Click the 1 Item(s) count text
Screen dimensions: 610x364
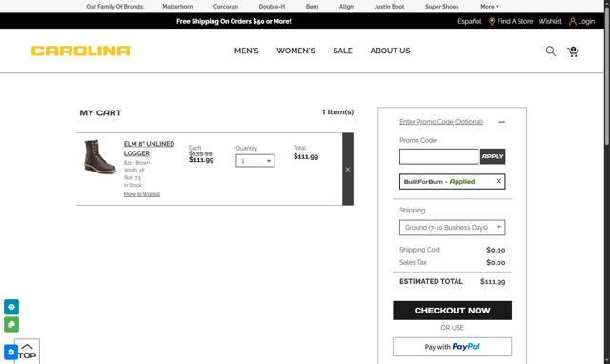[x=337, y=112]
